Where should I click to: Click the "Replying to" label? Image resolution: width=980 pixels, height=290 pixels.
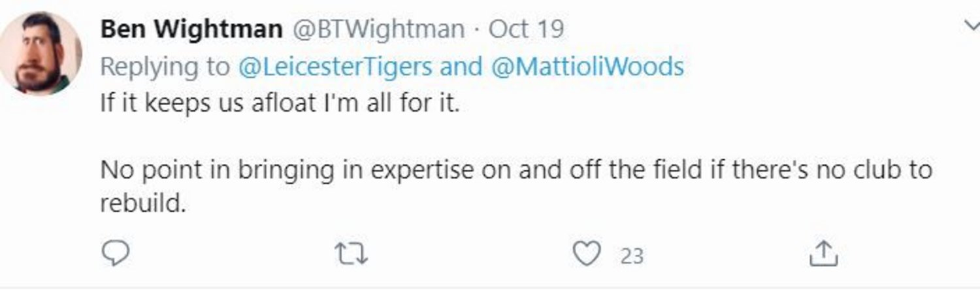(166, 67)
